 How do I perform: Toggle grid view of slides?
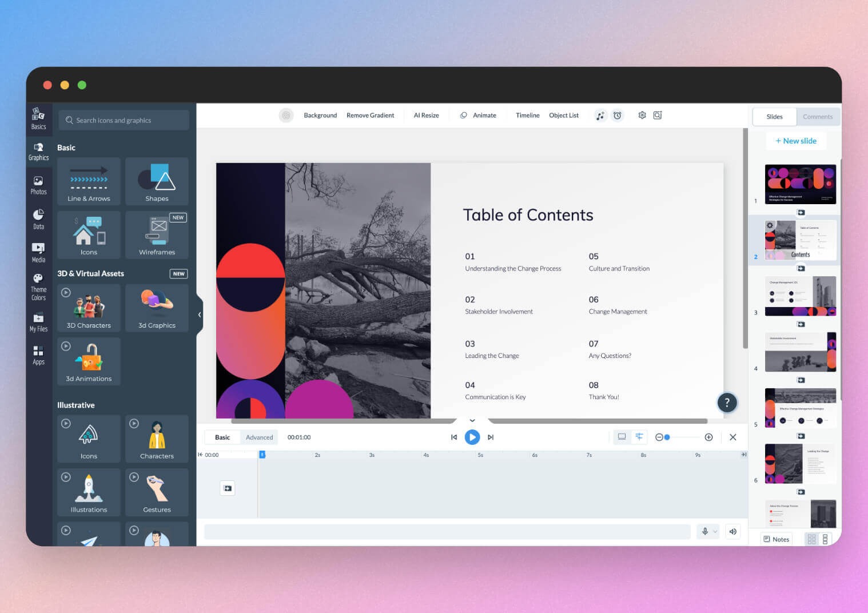pyautogui.click(x=811, y=539)
